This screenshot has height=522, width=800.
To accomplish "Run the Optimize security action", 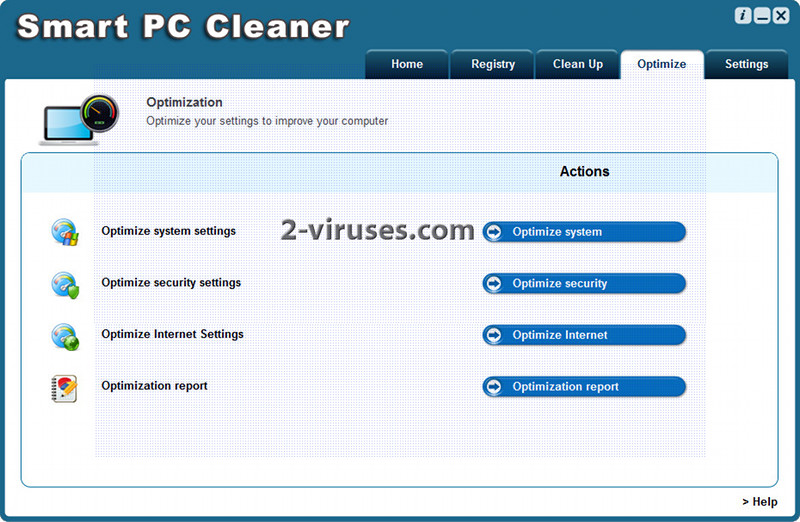I will [584, 284].
